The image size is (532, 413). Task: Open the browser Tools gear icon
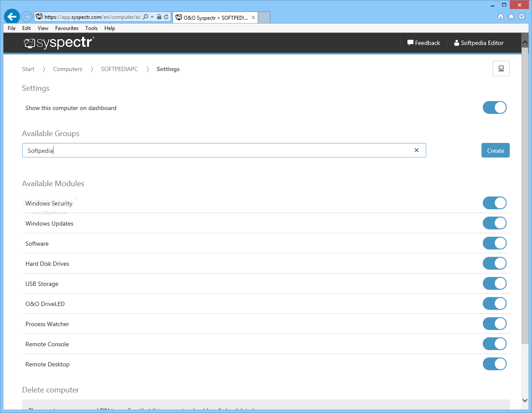[522, 16]
